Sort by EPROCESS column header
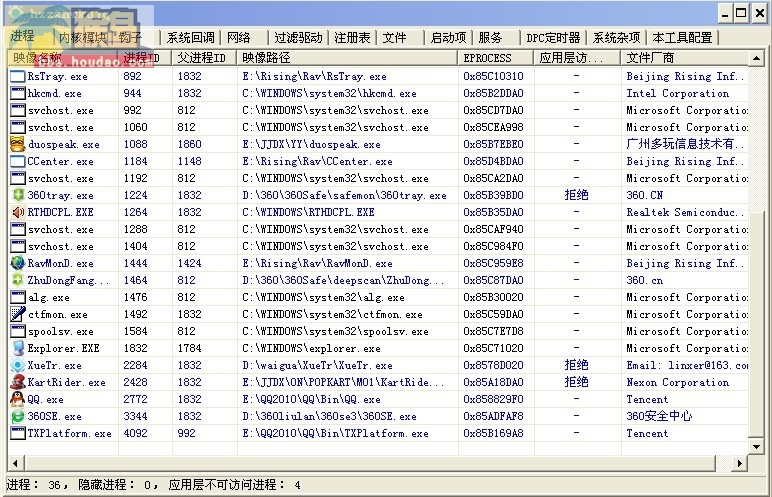This screenshot has height=497, width=772. click(x=496, y=58)
